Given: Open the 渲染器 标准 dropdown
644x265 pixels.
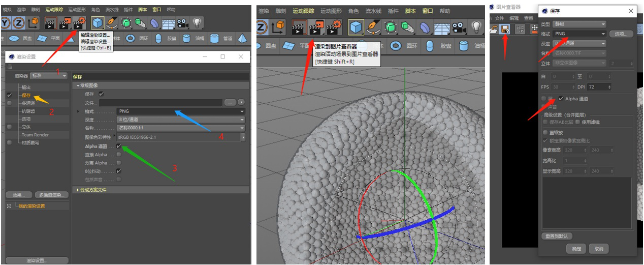Looking at the screenshot, I should point(48,75).
